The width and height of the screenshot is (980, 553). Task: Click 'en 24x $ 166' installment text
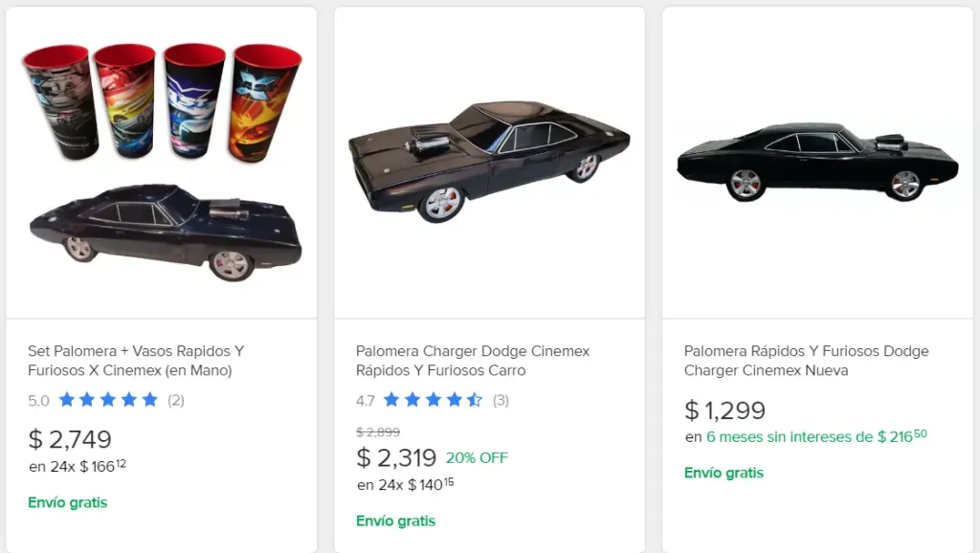coord(78,467)
